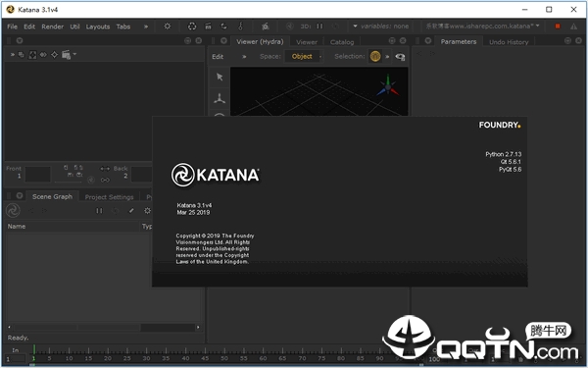Click the orientation axis gizmo in viewer

point(388,86)
